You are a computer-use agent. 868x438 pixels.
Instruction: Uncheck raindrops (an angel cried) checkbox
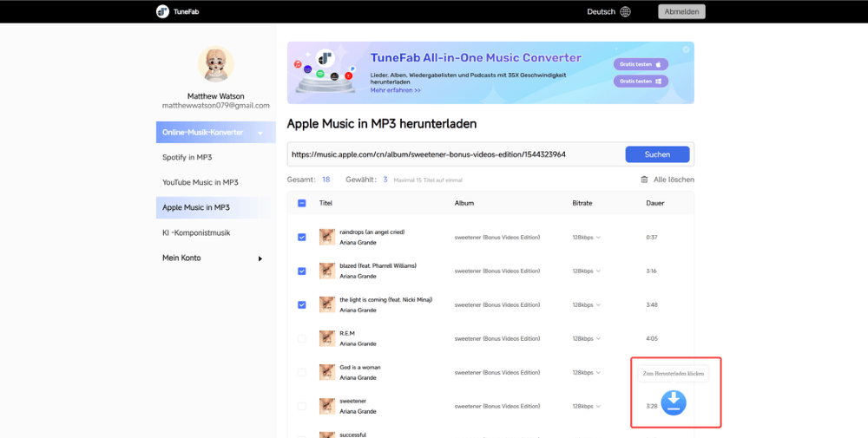coord(302,238)
